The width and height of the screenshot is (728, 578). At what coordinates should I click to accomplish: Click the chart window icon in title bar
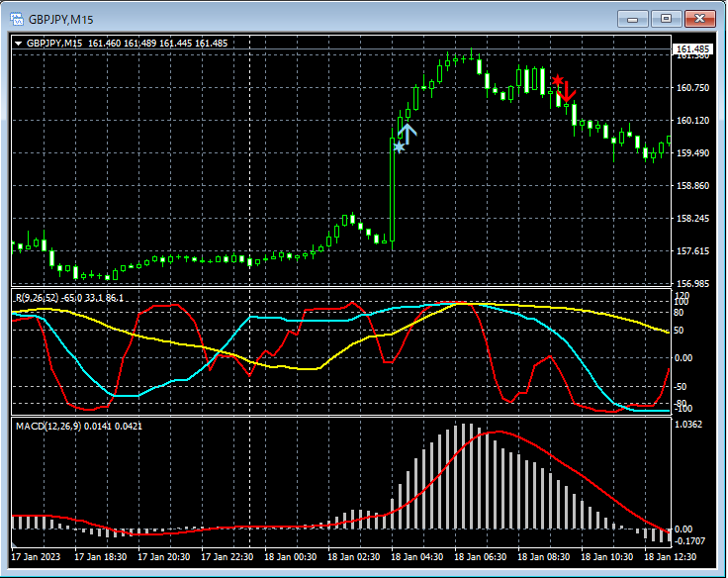click(x=17, y=18)
